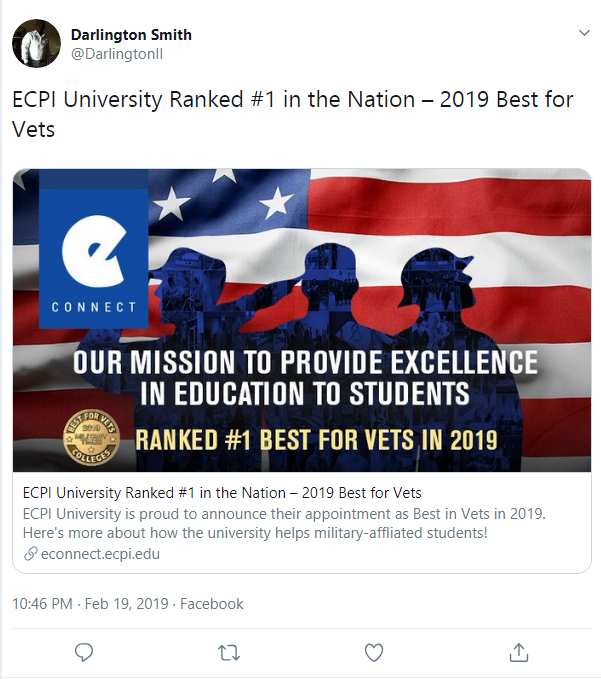
Task: Open the share tweet icon
Action: point(519,652)
